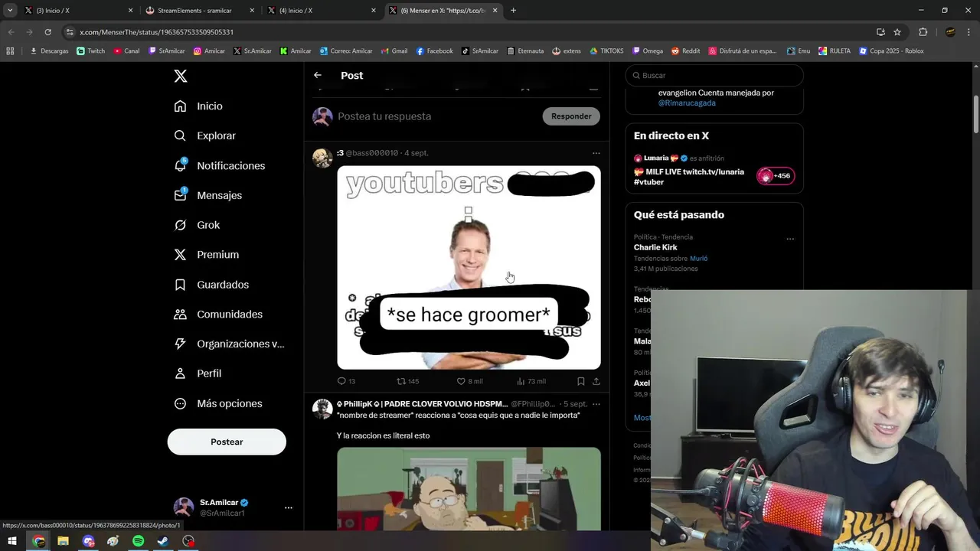Open the Reddit bookmark

pos(686,51)
